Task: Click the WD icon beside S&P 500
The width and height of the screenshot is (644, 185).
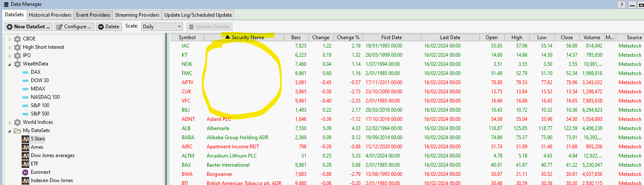Action: click(25, 114)
